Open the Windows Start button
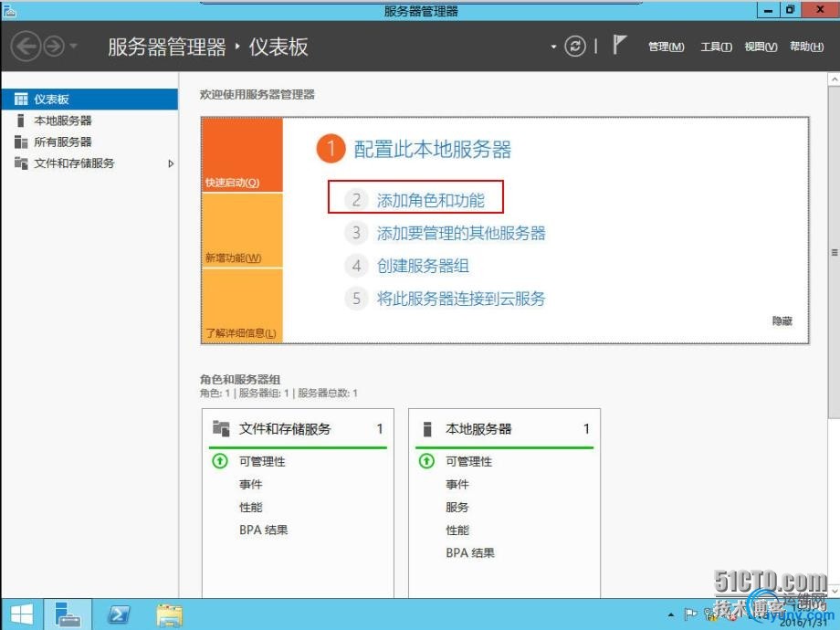Image resolution: width=840 pixels, height=630 pixels. point(21,614)
